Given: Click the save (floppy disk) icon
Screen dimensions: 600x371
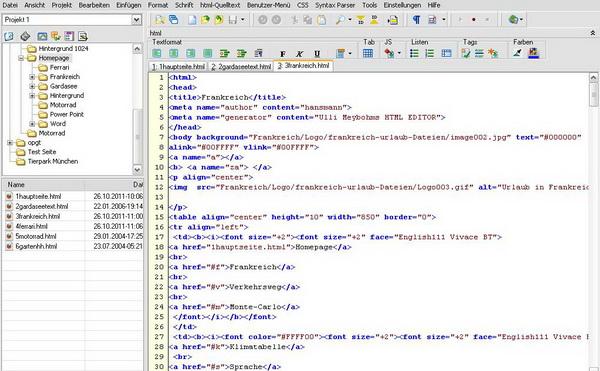Looking at the screenshot, I should [233, 20].
